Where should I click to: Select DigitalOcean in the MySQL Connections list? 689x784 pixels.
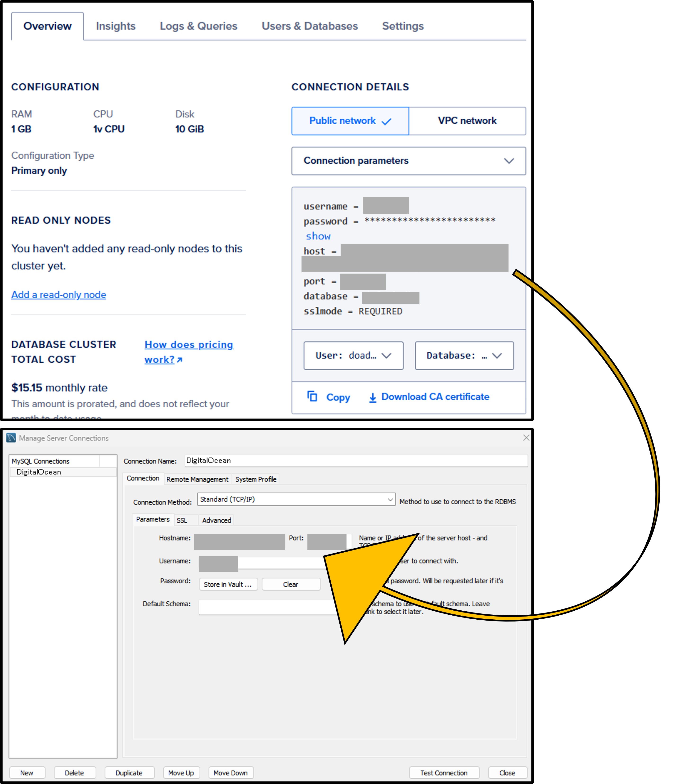coord(39,472)
